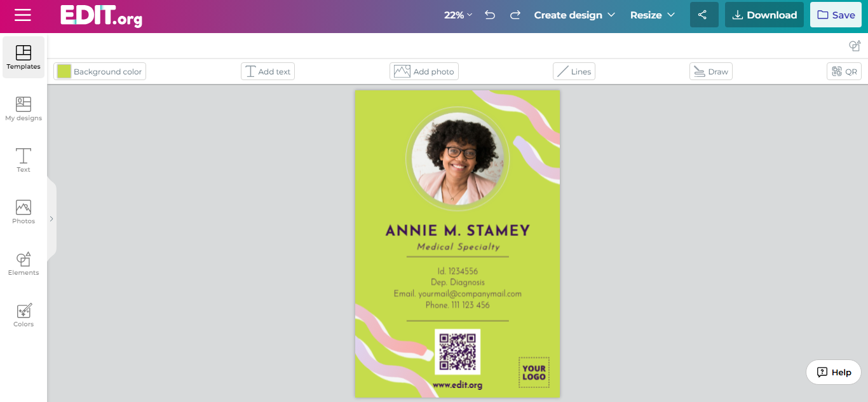This screenshot has width=868, height=402.
Task: Select the www.edit.org text on card
Action: [458, 385]
